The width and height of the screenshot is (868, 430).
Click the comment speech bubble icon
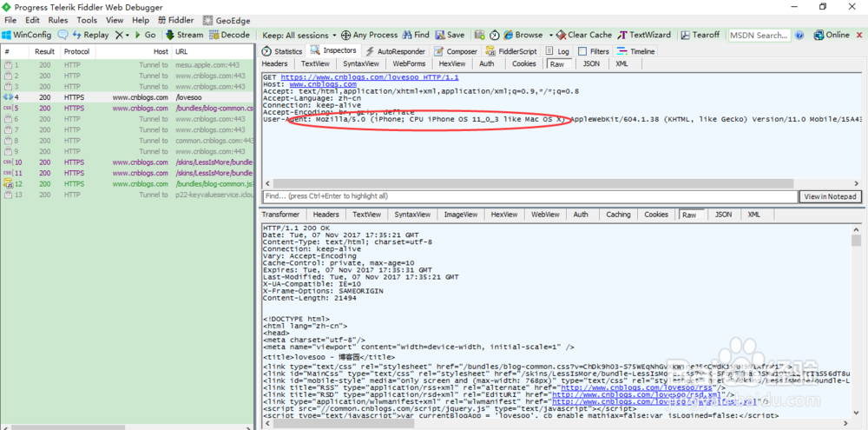(62, 35)
